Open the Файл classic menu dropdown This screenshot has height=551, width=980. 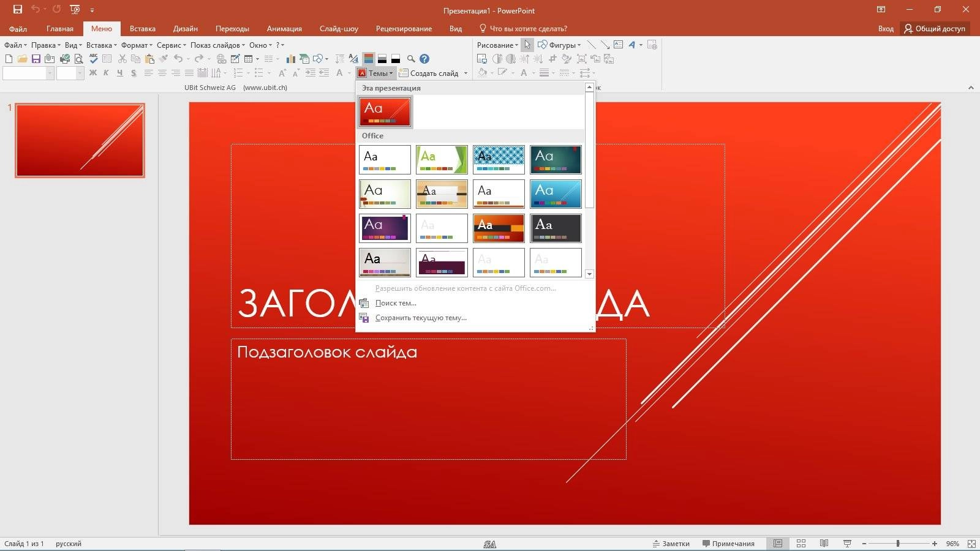15,45
